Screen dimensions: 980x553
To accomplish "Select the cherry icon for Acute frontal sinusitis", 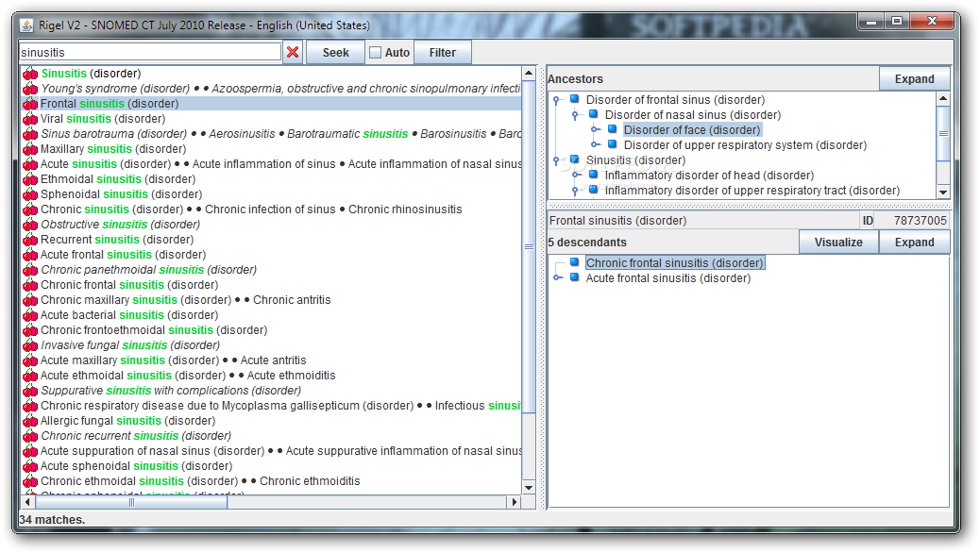I will 30,255.
